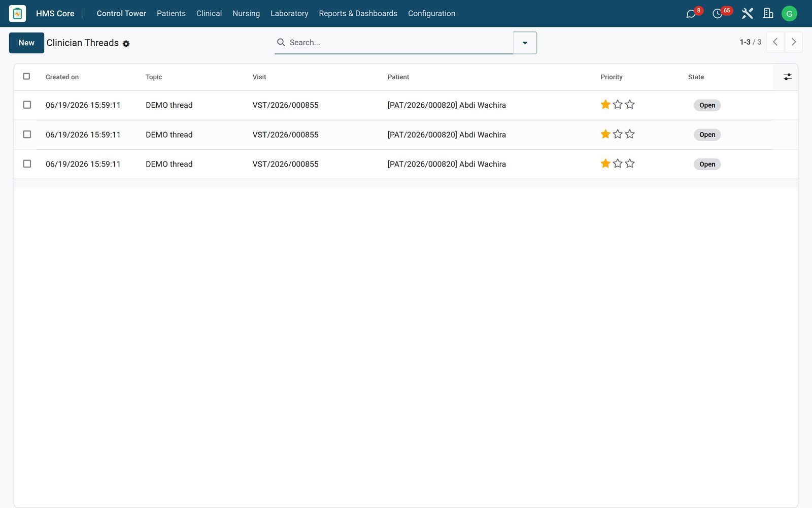This screenshot has width=812, height=508.
Task: Open the green G user avatar menu
Action: coord(789,14)
